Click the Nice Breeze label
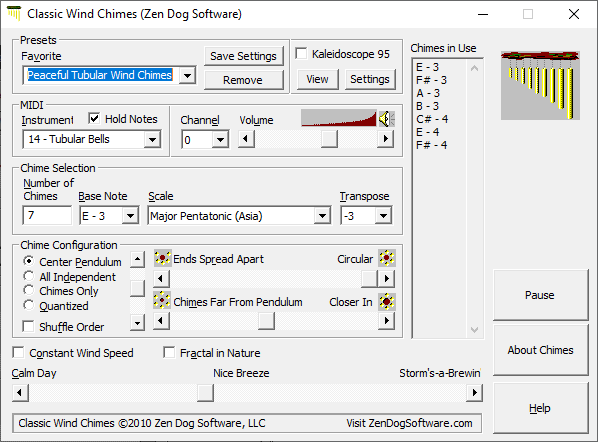 241,373
